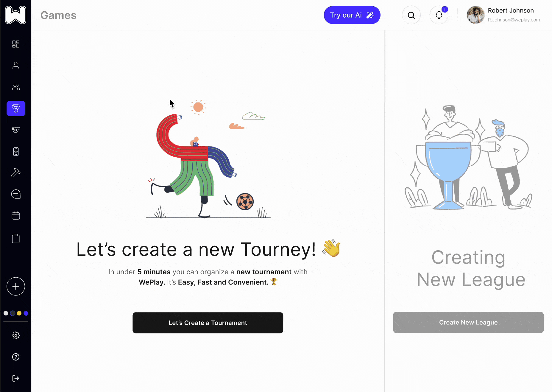Click Let's Create a Tournament button
This screenshot has height=392, width=552.
pos(208,323)
